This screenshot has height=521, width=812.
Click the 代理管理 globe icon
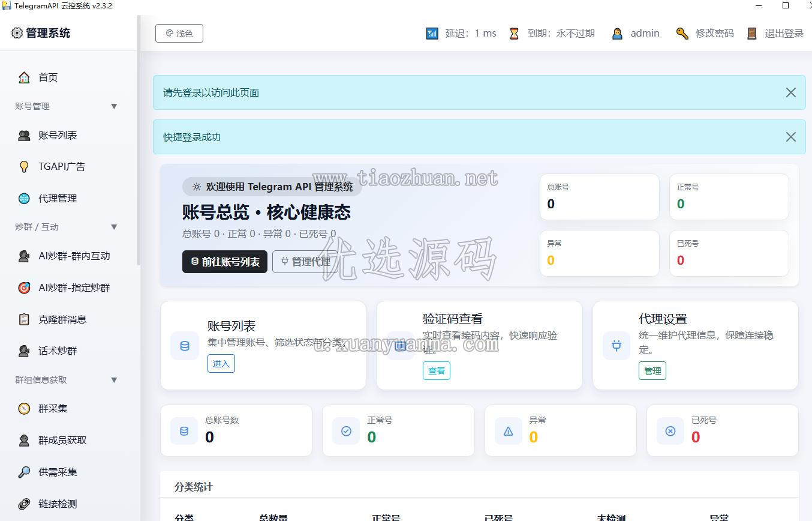pyautogui.click(x=24, y=199)
